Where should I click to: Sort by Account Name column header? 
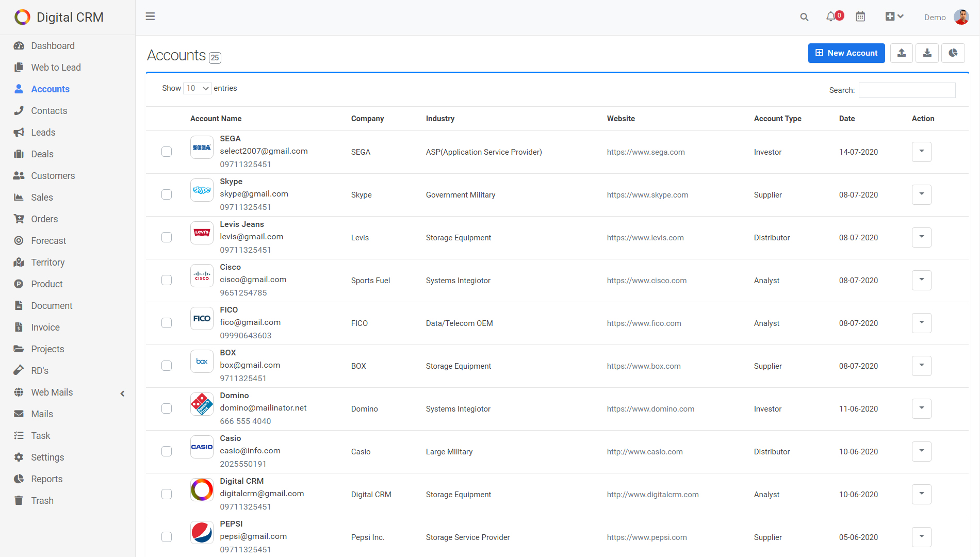216,119
